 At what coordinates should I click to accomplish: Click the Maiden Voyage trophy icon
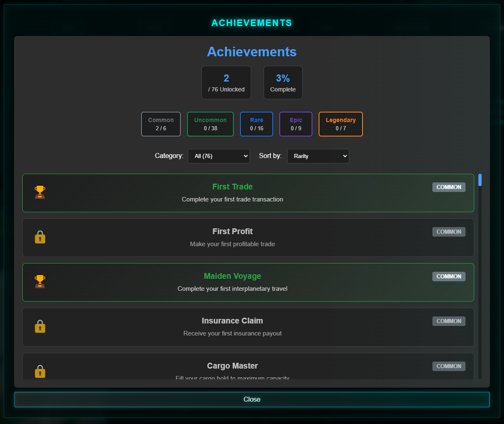(40, 282)
